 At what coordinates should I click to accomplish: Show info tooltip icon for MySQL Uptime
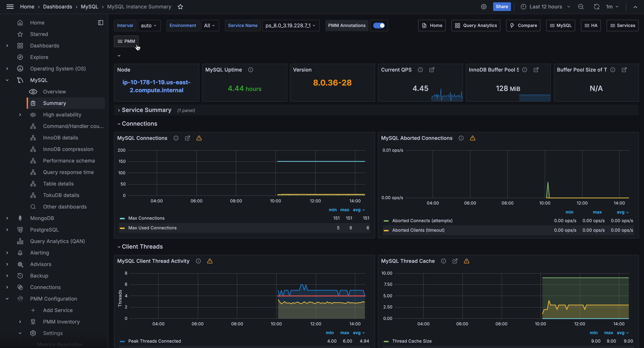pyautogui.click(x=250, y=70)
